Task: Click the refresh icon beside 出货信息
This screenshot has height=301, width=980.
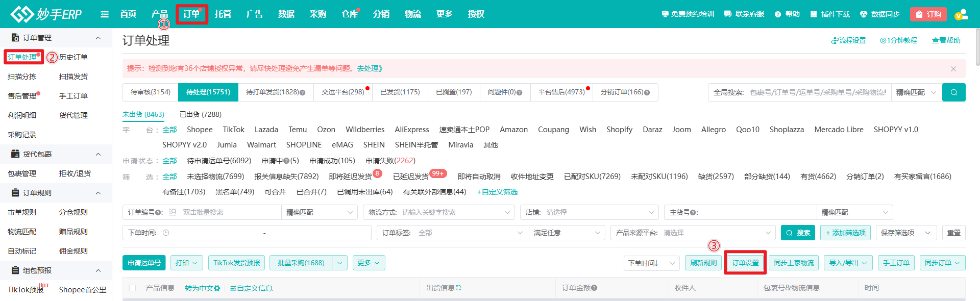Action: (458, 288)
